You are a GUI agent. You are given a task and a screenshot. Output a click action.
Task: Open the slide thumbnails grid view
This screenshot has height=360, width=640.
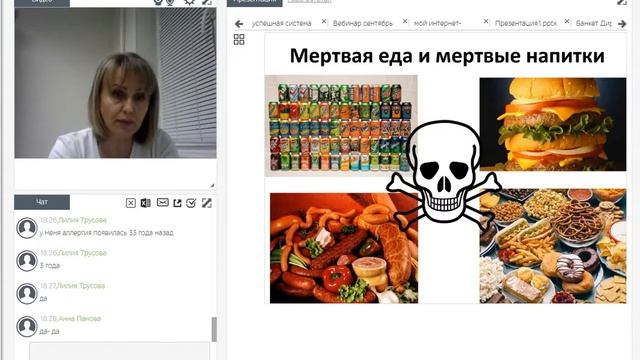tap(239, 40)
